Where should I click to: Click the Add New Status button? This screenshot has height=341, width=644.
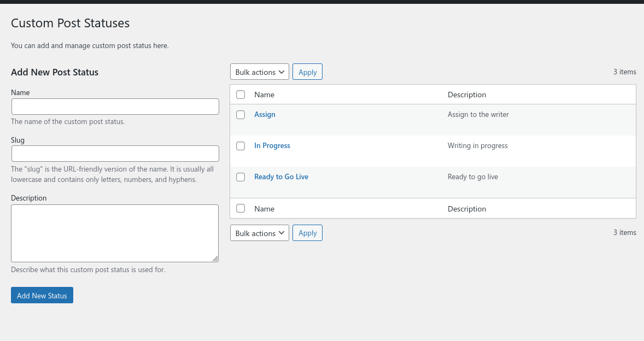(42, 296)
